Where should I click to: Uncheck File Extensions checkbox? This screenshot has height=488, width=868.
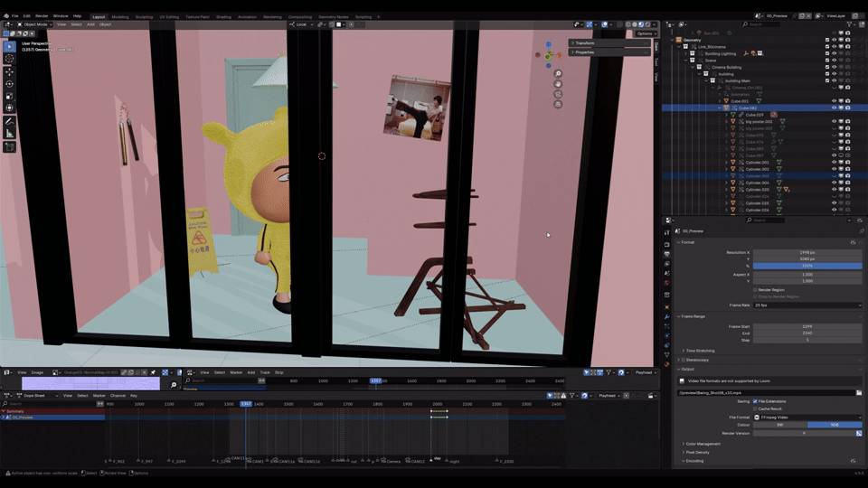pos(755,401)
